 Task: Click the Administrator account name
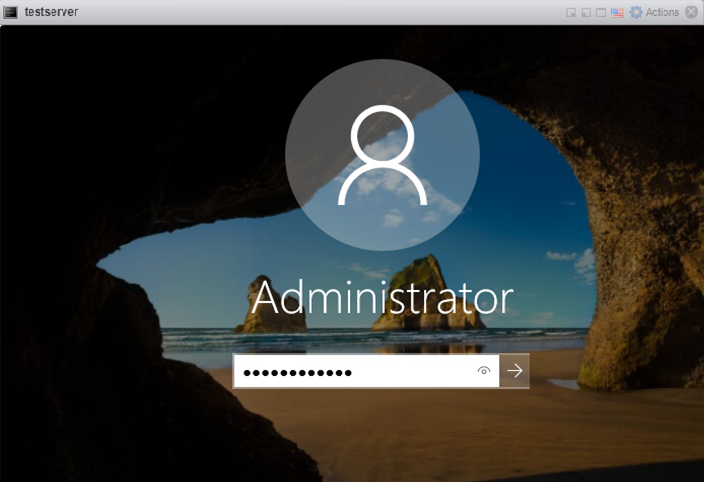[x=382, y=297]
